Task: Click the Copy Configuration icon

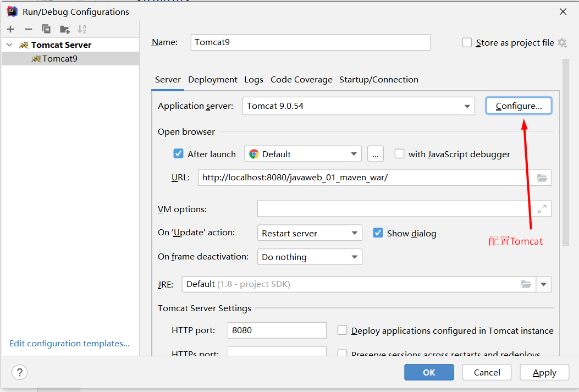Action: [x=46, y=29]
